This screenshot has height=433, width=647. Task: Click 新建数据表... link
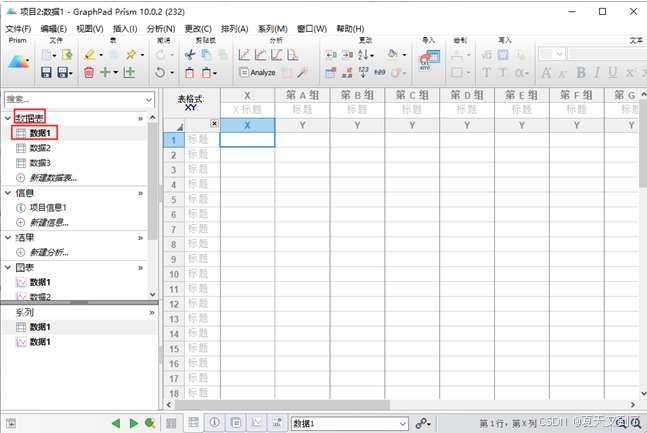click(x=53, y=178)
